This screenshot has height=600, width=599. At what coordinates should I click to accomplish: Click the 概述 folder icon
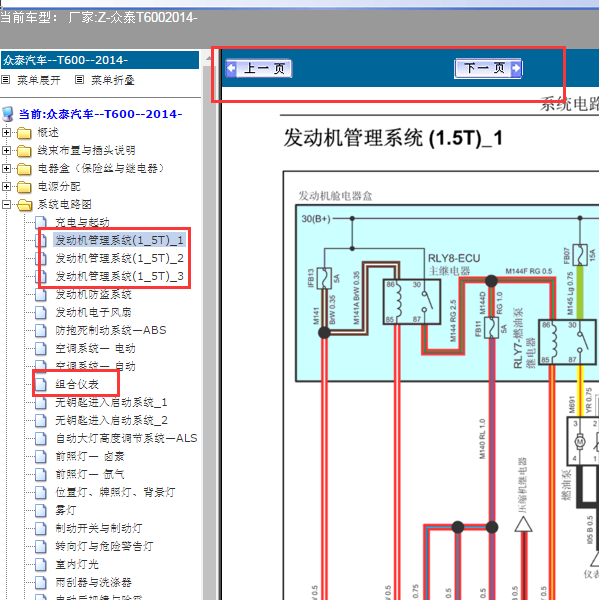(24, 133)
